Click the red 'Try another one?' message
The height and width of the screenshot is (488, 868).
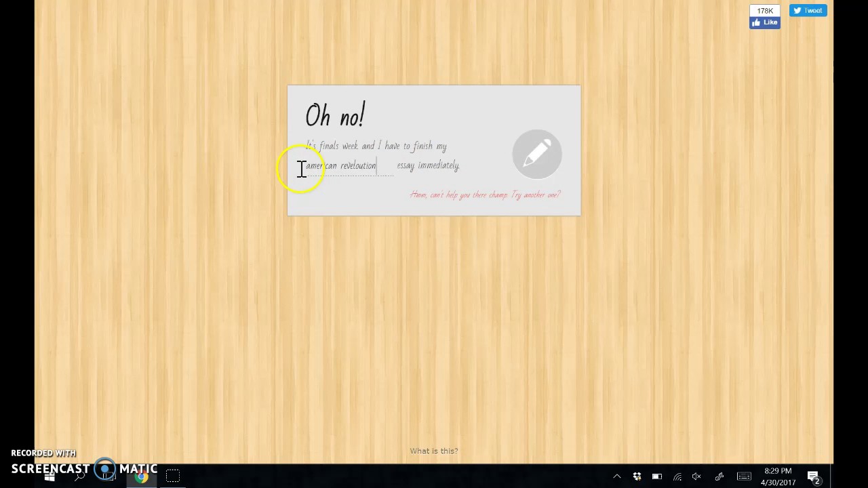486,195
